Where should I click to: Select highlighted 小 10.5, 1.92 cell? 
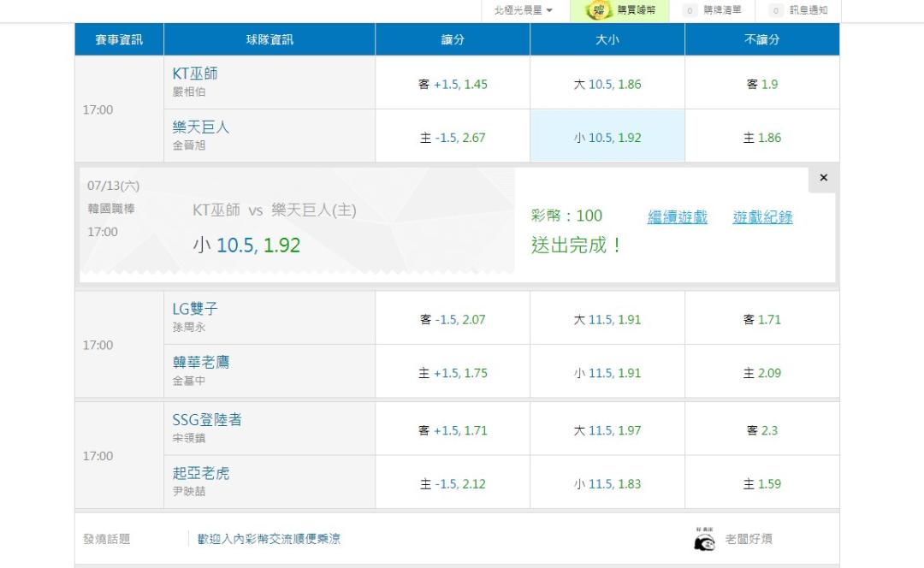click(607, 137)
